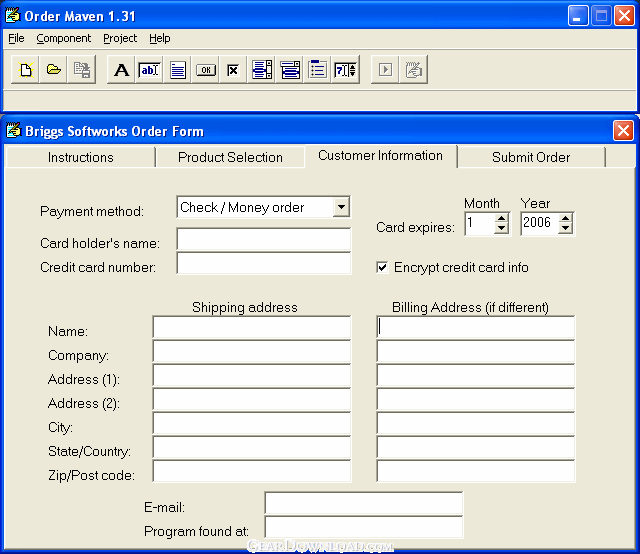Click the Shipping Zip/Post code field
The image size is (640, 554).
tap(252, 472)
